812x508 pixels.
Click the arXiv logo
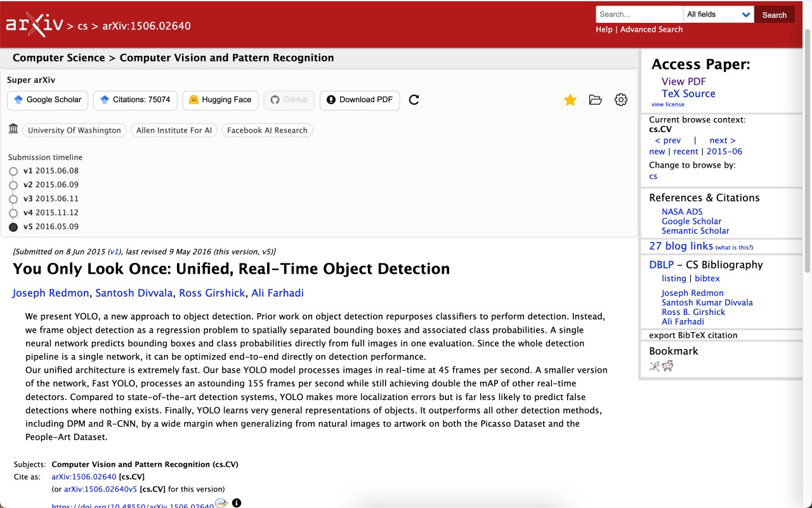click(x=34, y=24)
